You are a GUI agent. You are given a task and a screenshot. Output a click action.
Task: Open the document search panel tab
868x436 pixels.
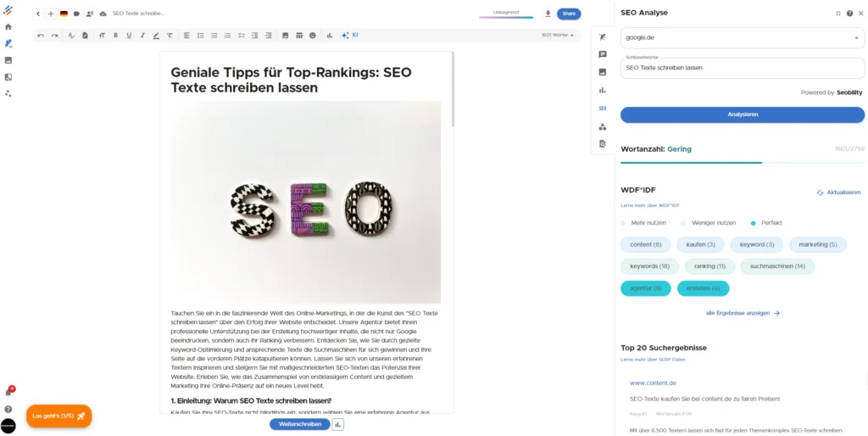(x=603, y=144)
